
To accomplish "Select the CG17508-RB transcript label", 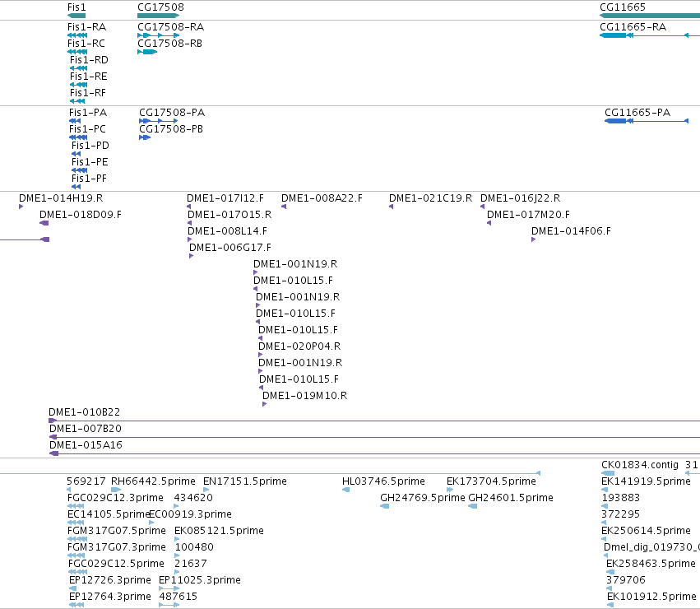I will pos(169,44).
